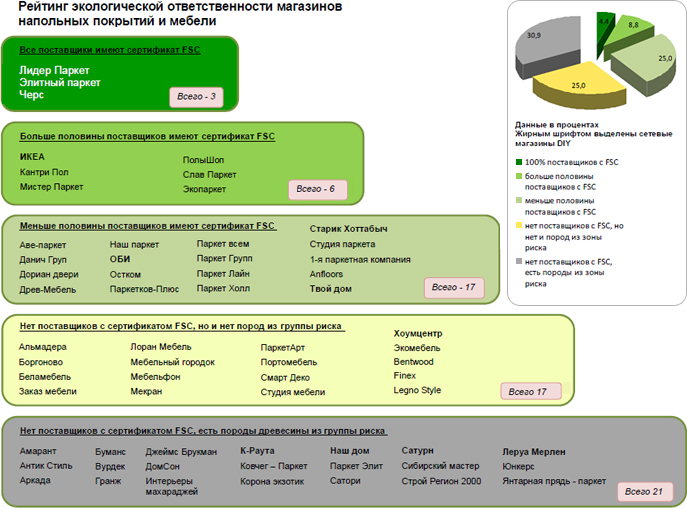This screenshot has width=687, height=508.
Task: Select 'ОБИ' entry
Action: (x=120, y=259)
